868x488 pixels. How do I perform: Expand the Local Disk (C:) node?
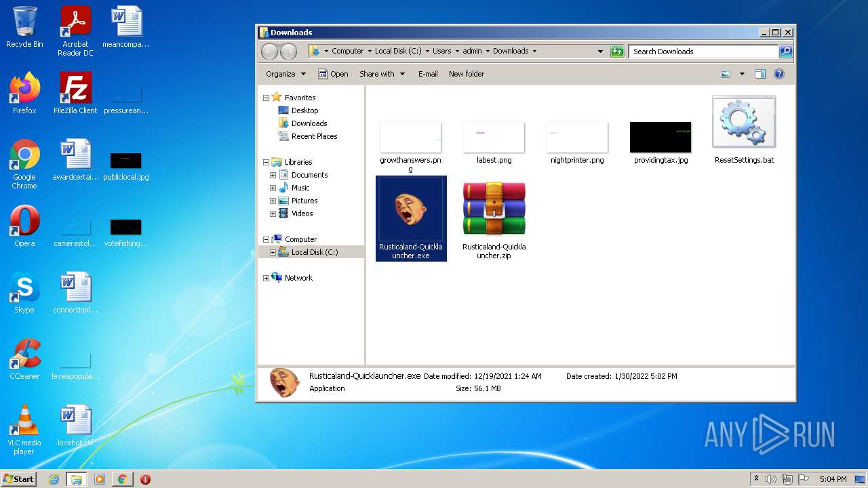click(x=273, y=252)
